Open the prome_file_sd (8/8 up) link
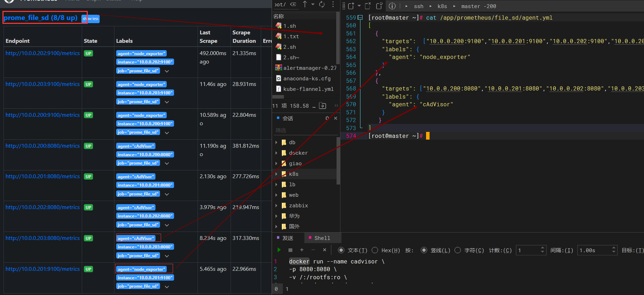This screenshot has width=644, height=295. (x=40, y=18)
